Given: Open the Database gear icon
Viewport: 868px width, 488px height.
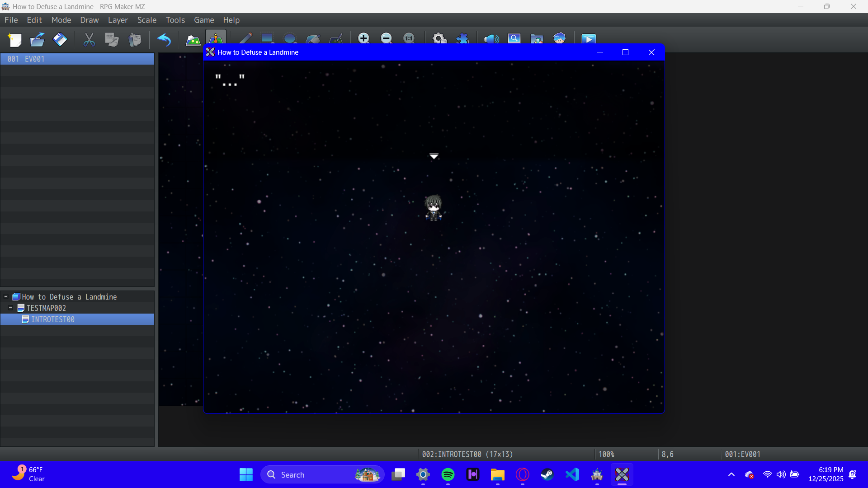Looking at the screenshot, I should [x=439, y=38].
